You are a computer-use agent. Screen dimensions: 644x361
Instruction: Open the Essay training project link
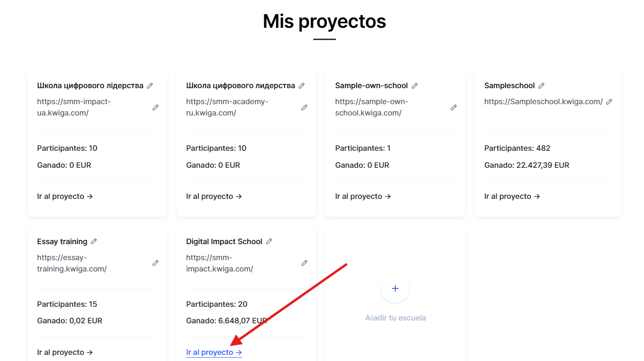point(65,353)
